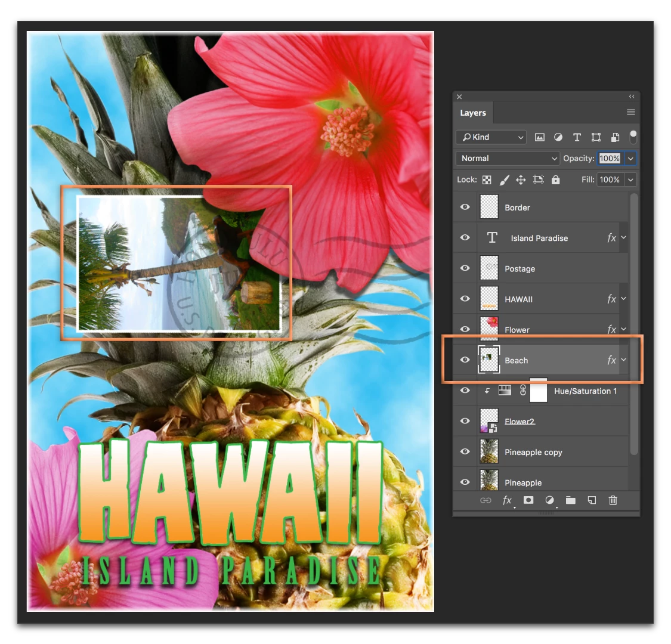Hide the Flower layer
The height and width of the screenshot is (644, 671).
point(465,329)
